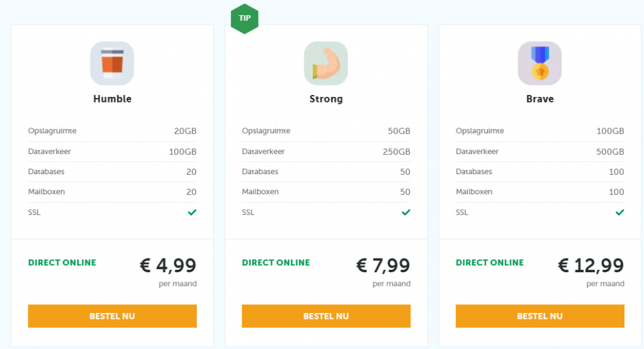The width and height of the screenshot is (644, 349).
Task: Click the Brave plan medal icon
Action: coord(540,64)
